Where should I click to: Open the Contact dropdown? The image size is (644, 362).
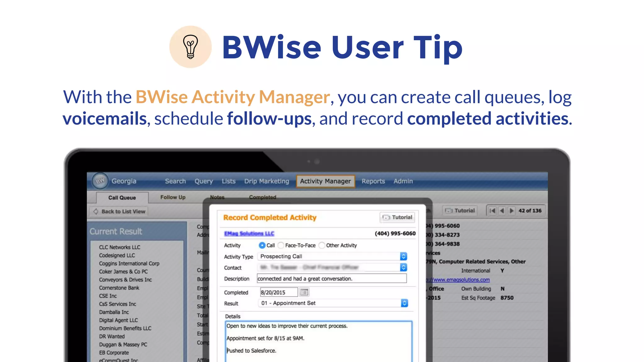tap(403, 267)
